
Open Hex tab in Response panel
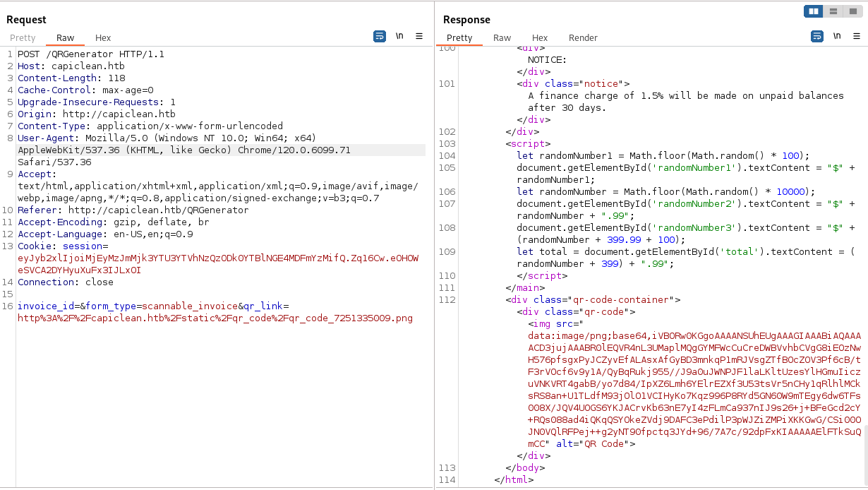click(x=540, y=38)
